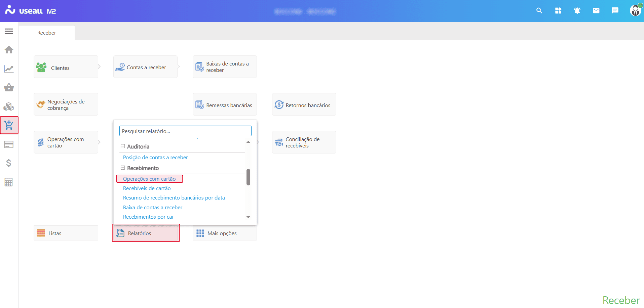This screenshot has width=644, height=308.
Task: Open the shopping basket sidebar icon
Action: 9,88
